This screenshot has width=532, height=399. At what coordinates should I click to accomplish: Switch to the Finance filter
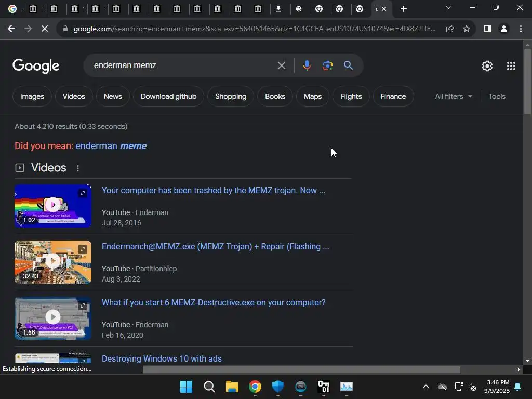[x=393, y=96]
